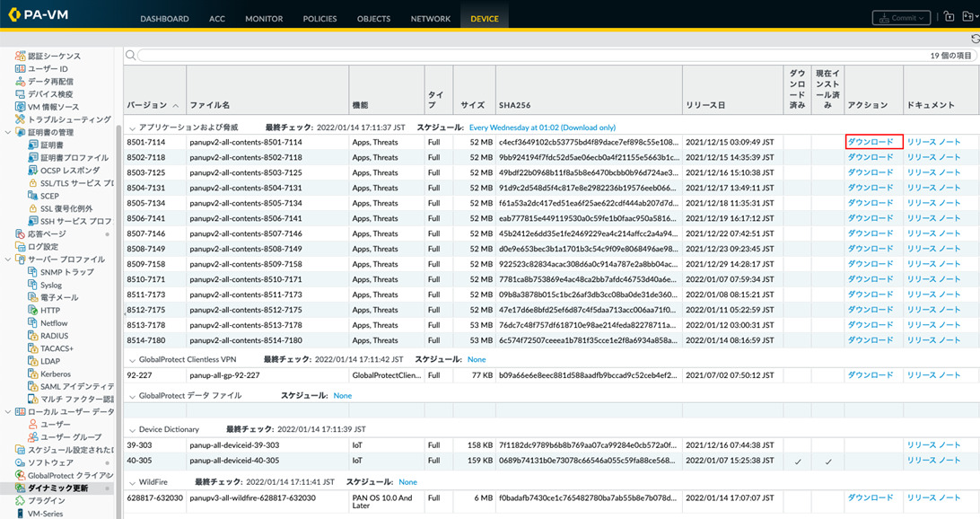980x519 pixels.
Task: Open the VM 情報ソース icon
Action: point(20,107)
